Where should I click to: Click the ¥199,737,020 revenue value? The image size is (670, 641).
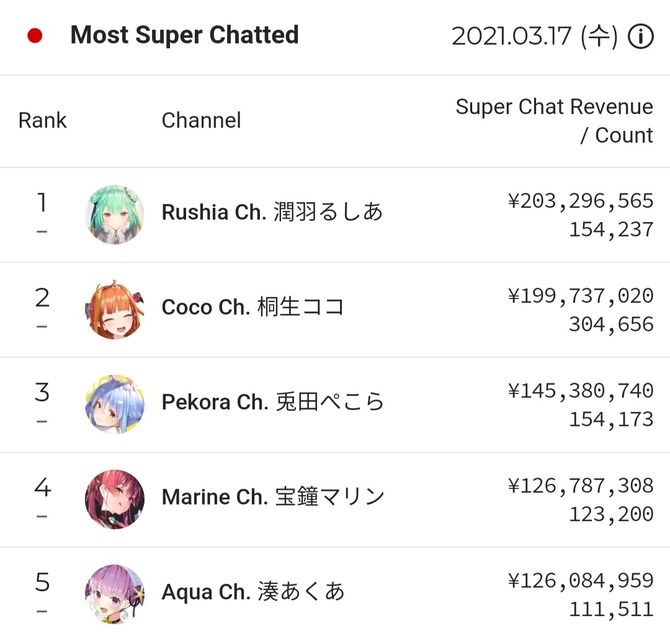[581, 296]
